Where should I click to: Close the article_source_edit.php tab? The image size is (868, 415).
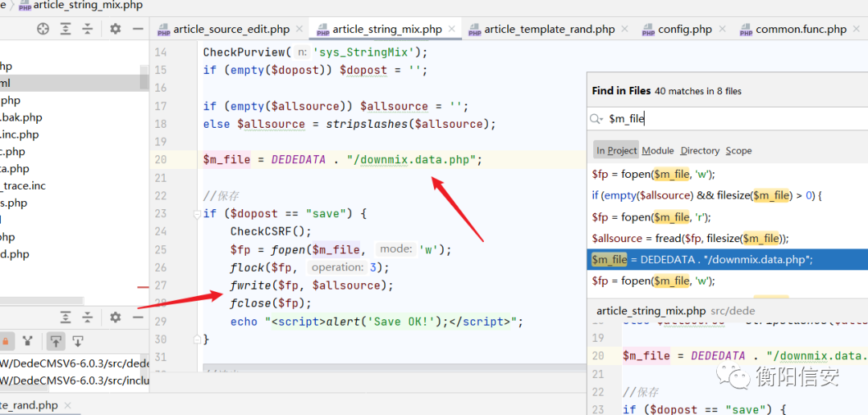tap(300, 29)
